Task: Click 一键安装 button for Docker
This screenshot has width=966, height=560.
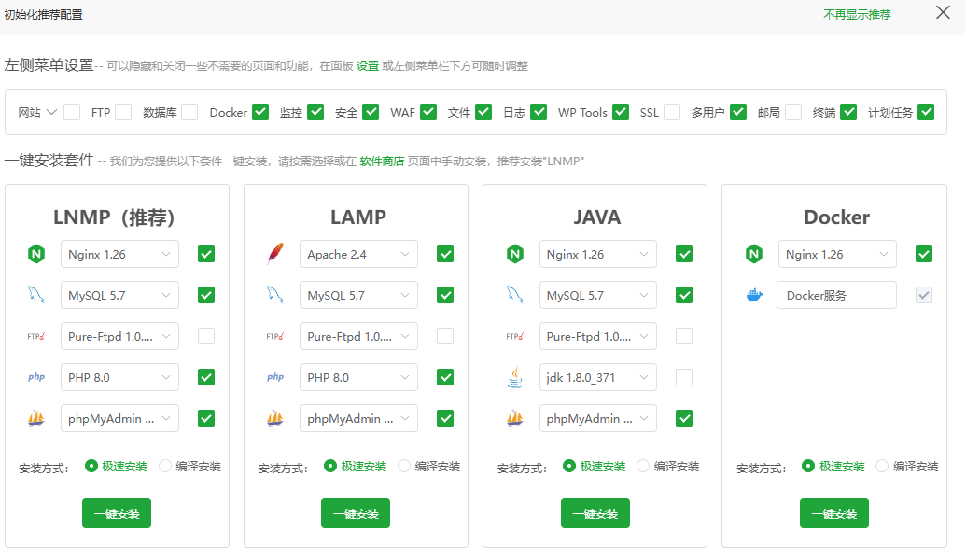Action: point(834,513)
